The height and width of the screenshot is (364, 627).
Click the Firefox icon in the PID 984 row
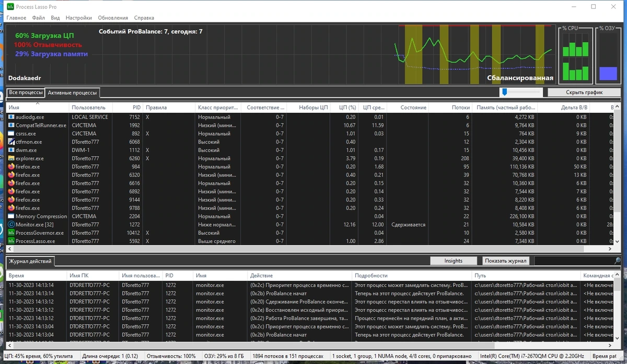tap(11, 167)
